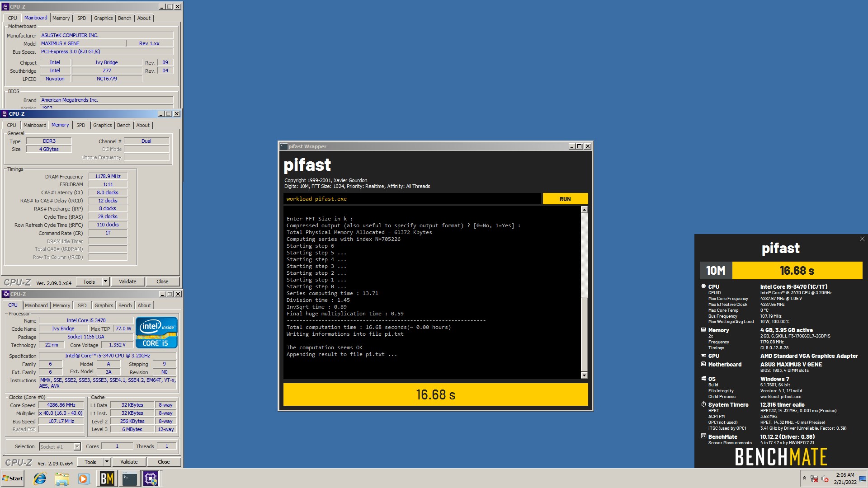The width and height of the screenshot is (868, 488).
Task: Open the Socket #1 selection combo box
Action: tap(60, 446)
